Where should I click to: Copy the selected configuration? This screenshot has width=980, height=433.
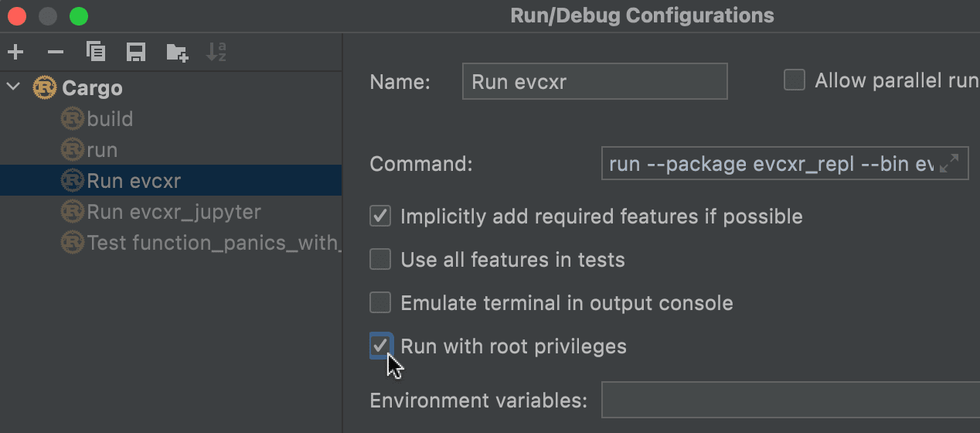(x=96, y=52)
